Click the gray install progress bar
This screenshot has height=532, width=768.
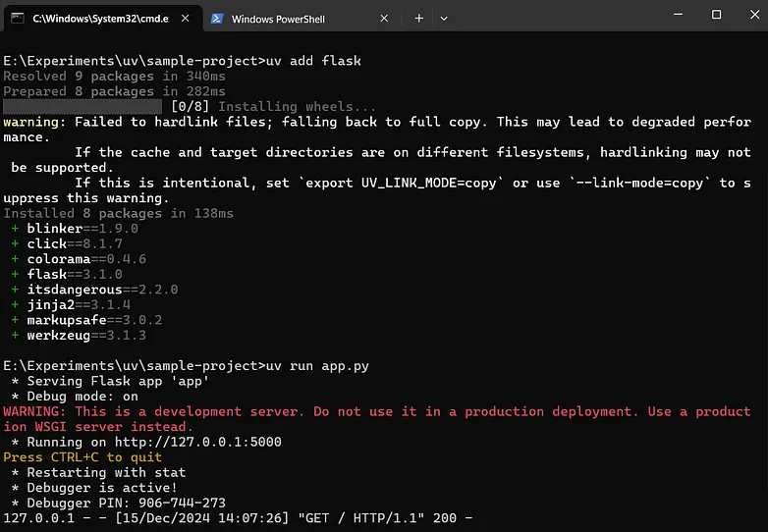(82, 106)
